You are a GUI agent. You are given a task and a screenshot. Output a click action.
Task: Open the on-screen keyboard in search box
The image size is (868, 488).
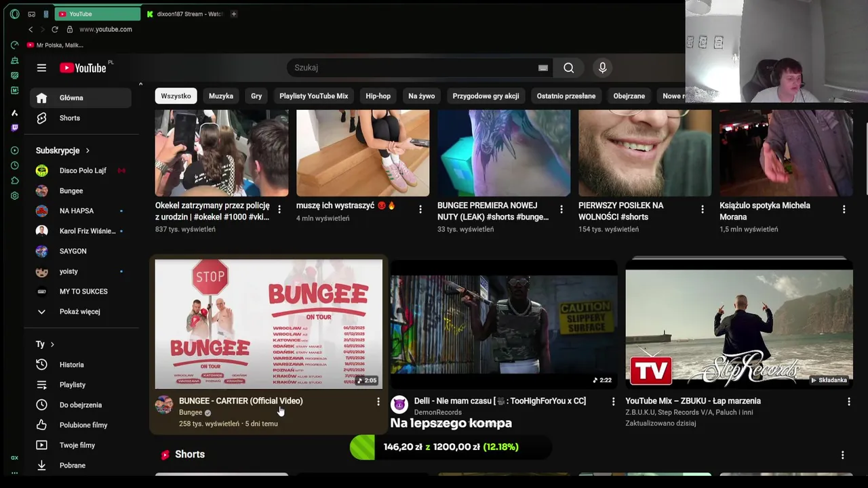(542, 68)
